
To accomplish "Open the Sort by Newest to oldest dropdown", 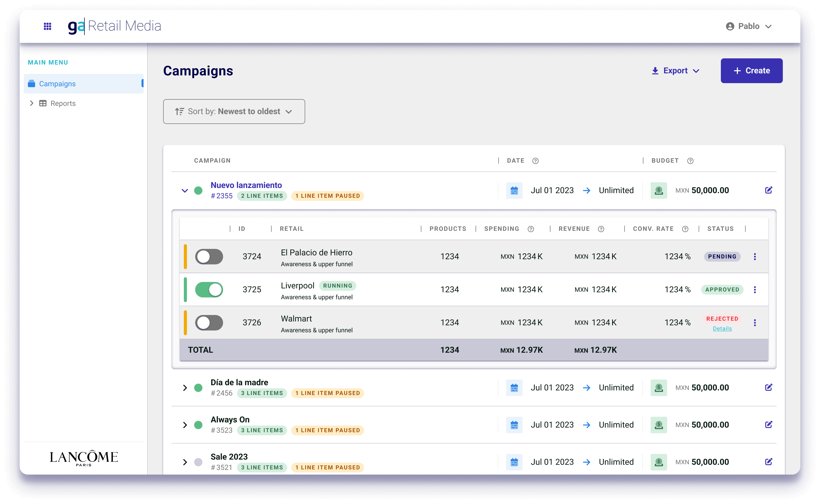I will click(x=233, y=111).
